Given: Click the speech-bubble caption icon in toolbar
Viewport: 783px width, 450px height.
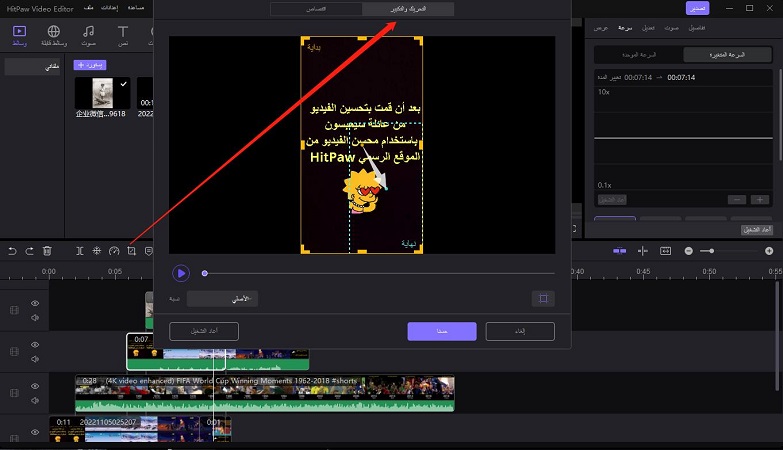Looking at the screenshot, I should (148, 251).
